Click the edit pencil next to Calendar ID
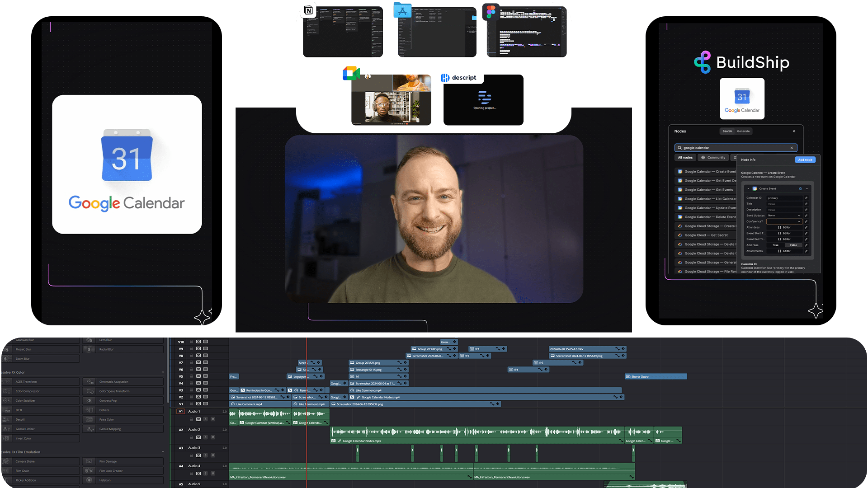Viewport: 868px width, 488px height. point(806,198)
